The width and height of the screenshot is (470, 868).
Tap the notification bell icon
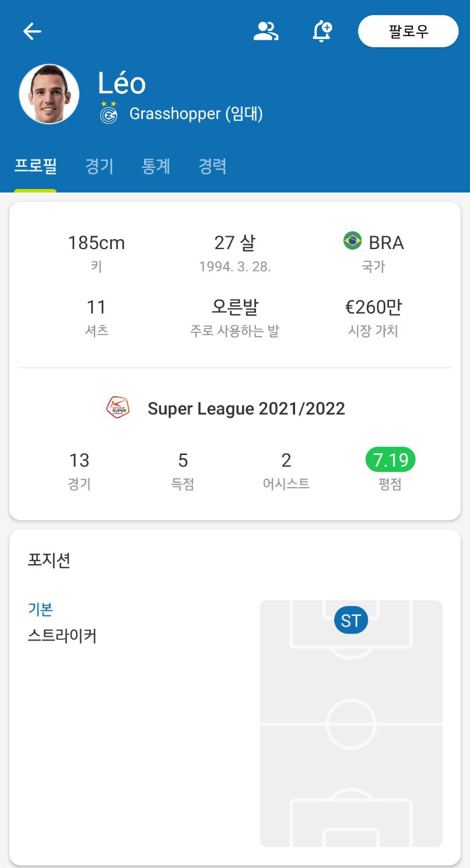[322, 31]
